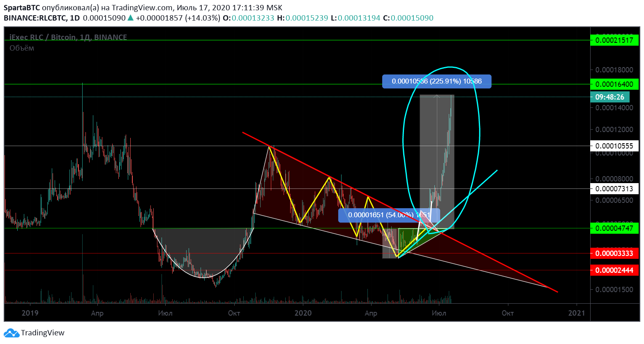644x344 pixels.
Task: Click the SpartaBTC author name
Action: (x=22, y=8)
